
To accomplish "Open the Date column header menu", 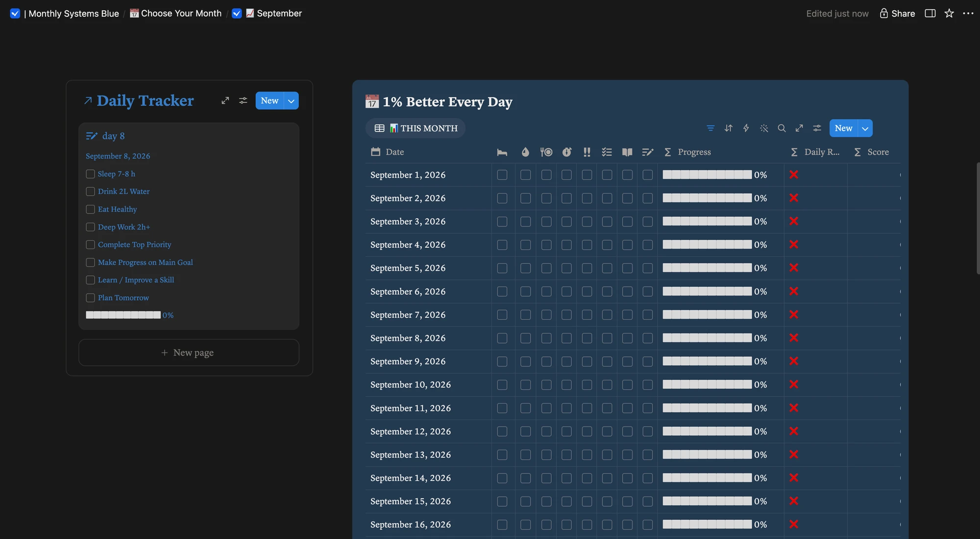I will (x=387, y=152).
